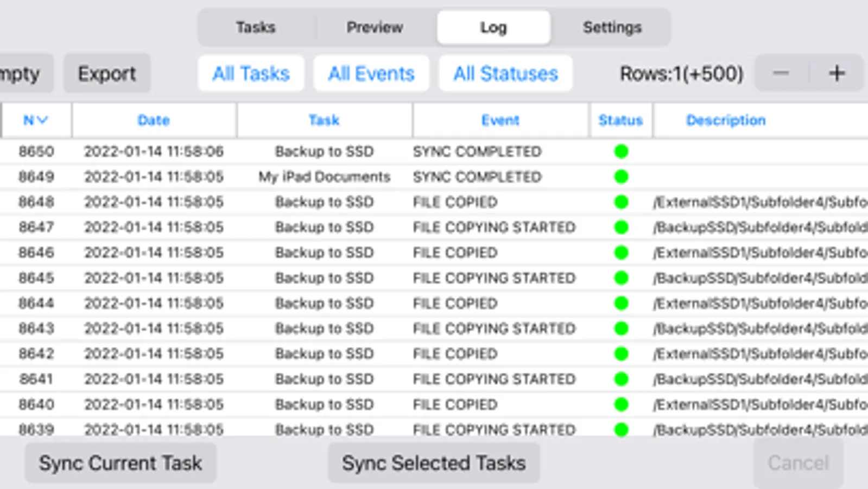Click the Description column header
Screen dimensions: 868x489
click(x=726, y=120)
